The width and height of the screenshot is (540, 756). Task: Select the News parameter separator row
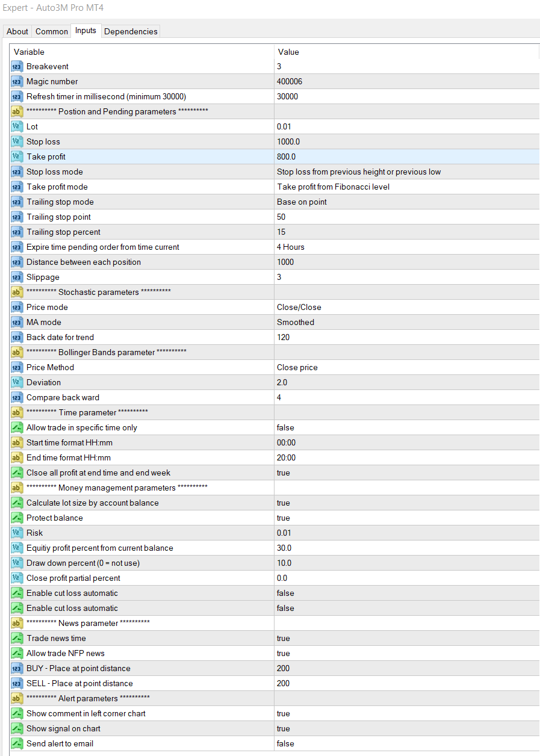[x=275, y=623]
